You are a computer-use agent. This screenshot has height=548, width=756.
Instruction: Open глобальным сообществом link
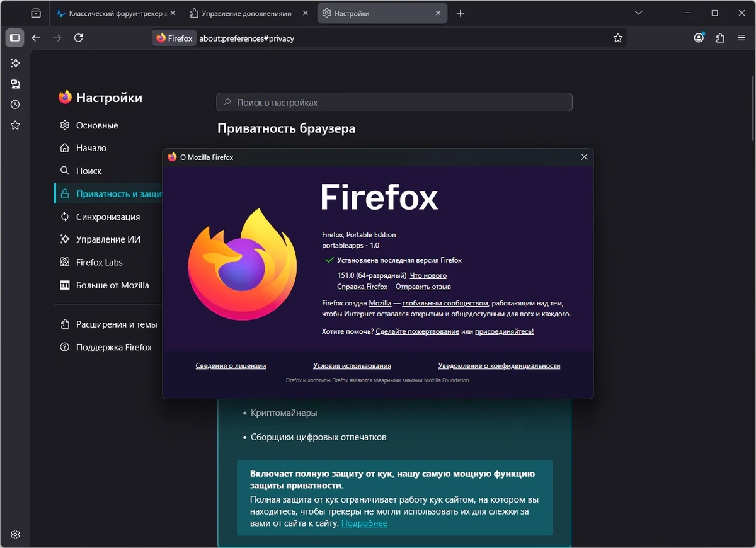(445, 303)
